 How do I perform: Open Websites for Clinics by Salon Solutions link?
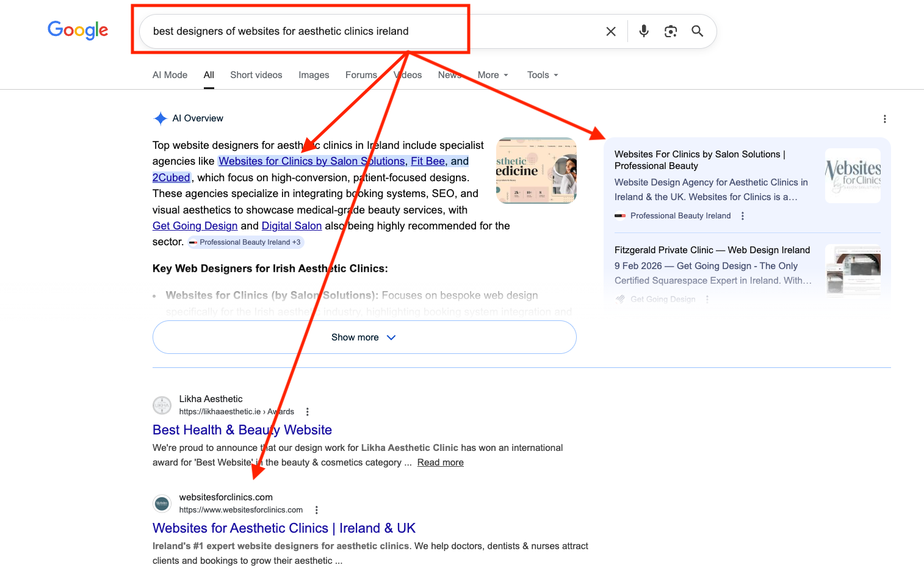[x=312, y=161]
